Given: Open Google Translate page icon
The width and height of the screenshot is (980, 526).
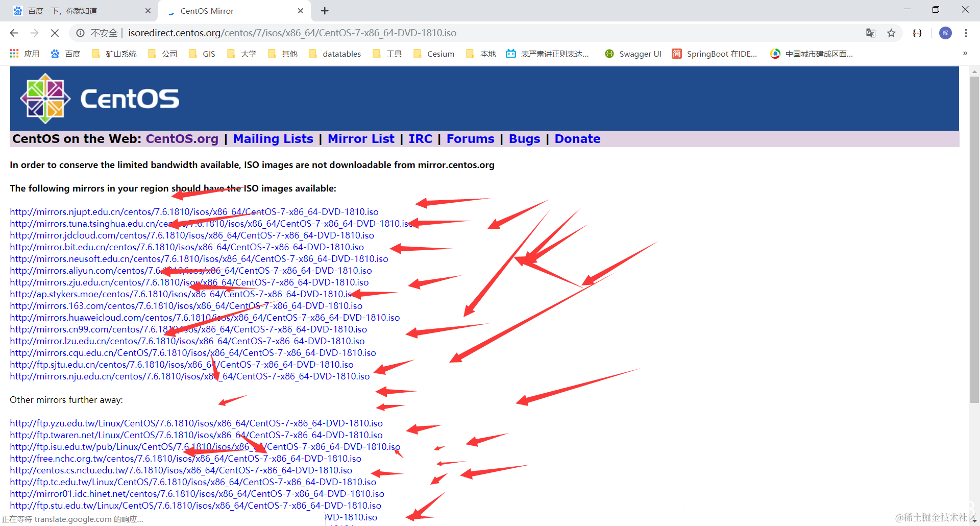Looking at the screenshot, I should click(871, 33).
